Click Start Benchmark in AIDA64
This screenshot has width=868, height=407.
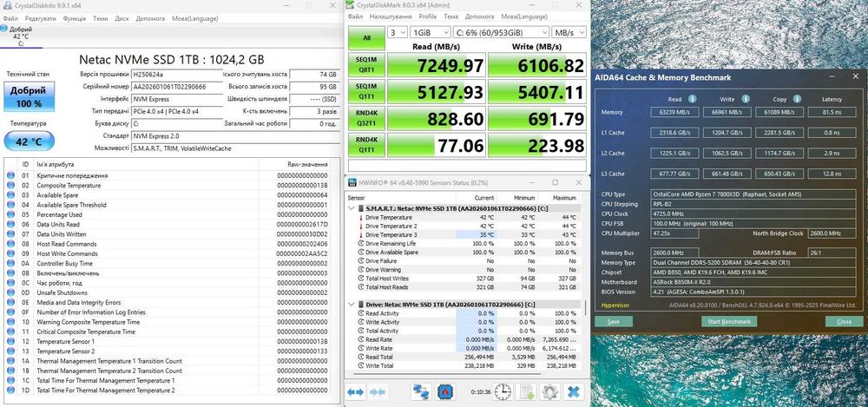coord(729,322)
